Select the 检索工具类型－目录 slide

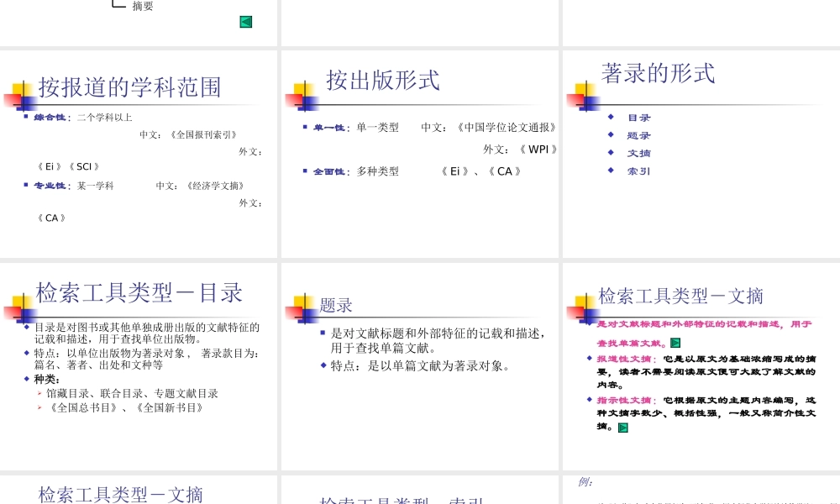click(139, 292)
